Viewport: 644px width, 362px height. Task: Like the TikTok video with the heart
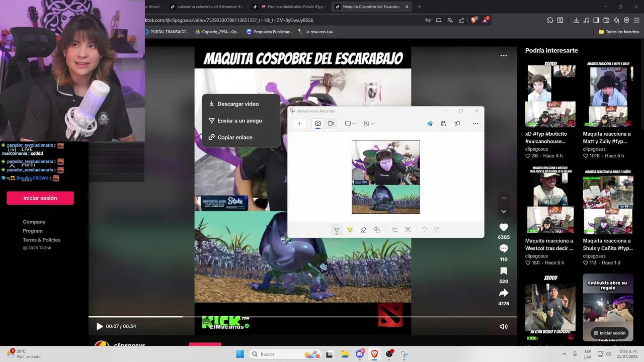pos(504,227)
